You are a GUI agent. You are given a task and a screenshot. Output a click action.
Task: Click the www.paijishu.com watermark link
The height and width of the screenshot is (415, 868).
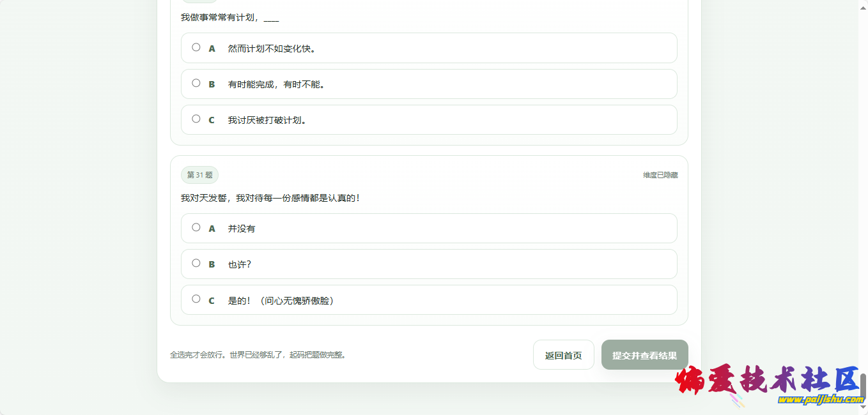click(820, 400)
